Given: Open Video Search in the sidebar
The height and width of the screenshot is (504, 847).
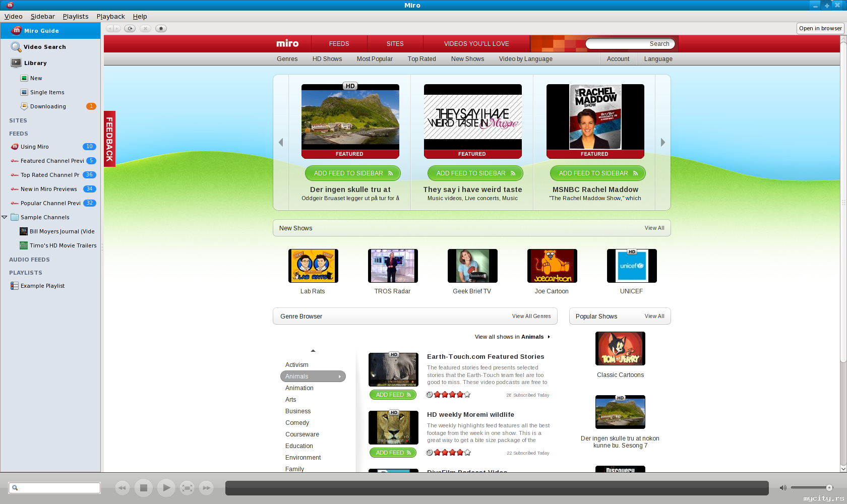Looking at the screenshot, I should (50, 47).
